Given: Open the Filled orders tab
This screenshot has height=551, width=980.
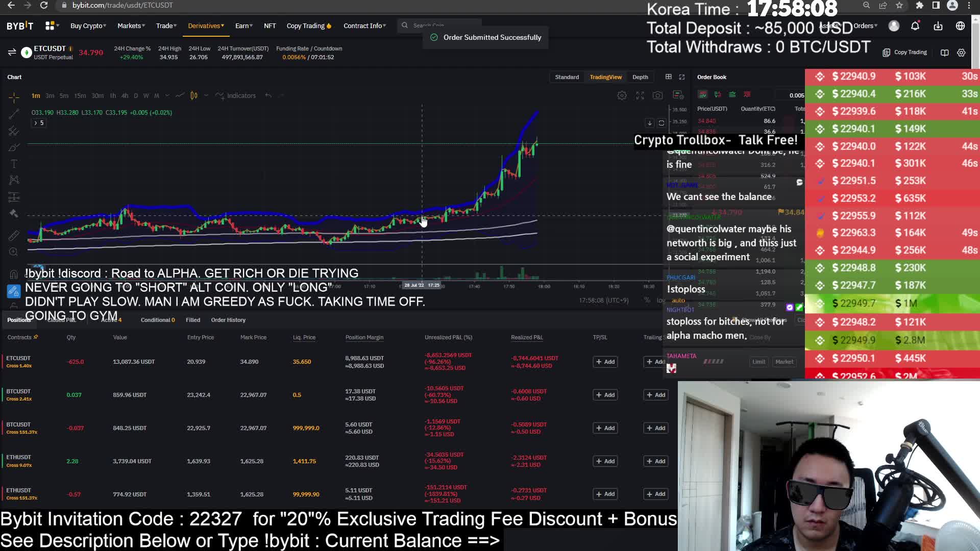Looking at the screenshot, I should (x=193, y=320).
